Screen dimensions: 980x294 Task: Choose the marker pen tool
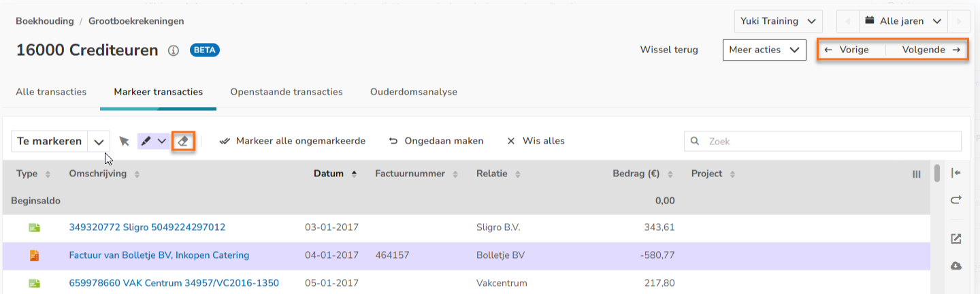146,141
